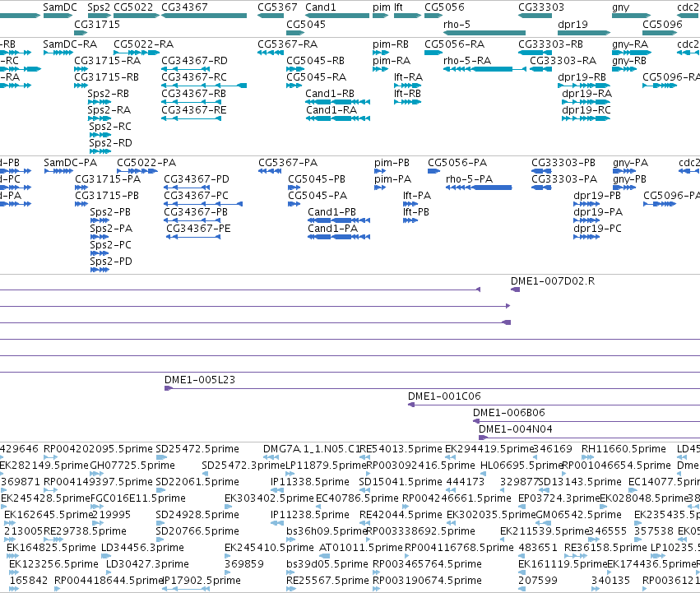
Task: Click the CG31715 gene label
Action: tap(97, 24)
